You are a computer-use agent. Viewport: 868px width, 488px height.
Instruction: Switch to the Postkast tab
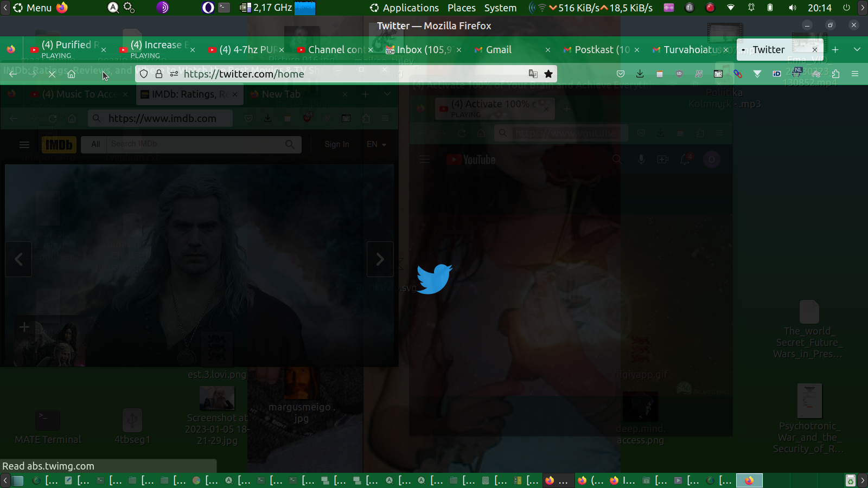click(x=602, y=49)
